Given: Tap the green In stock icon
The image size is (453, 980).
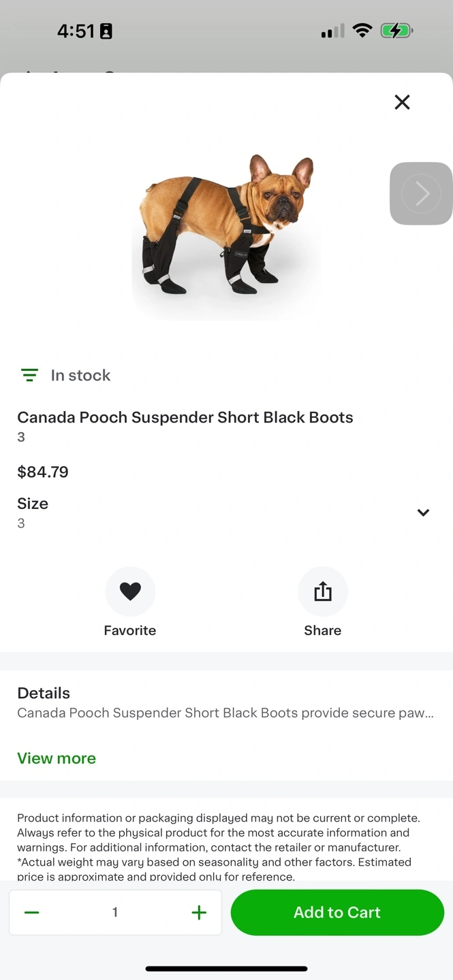Looking at the screenshot, I should pyautogui.click(x=29, y=375).
